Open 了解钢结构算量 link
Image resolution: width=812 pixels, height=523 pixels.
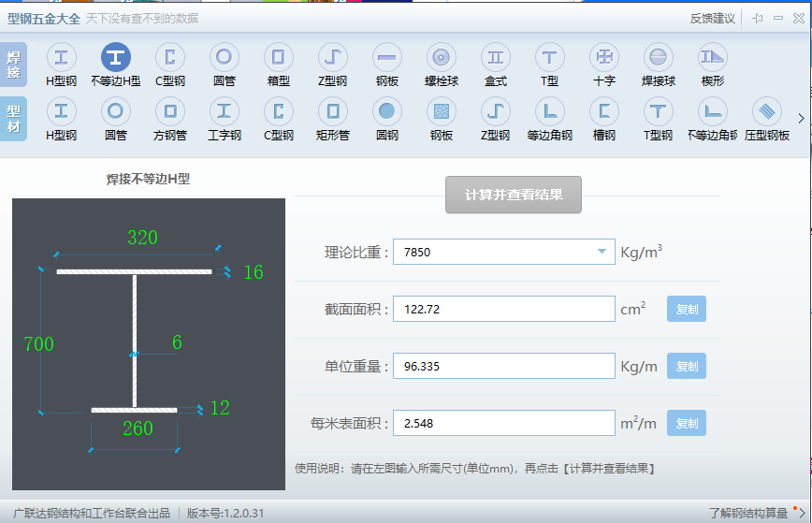coord(747,513)
